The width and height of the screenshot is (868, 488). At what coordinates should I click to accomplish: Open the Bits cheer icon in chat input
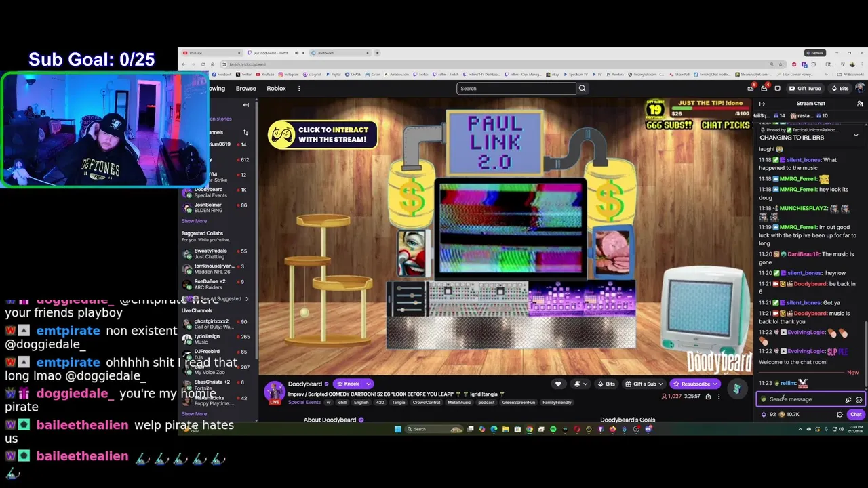coord(848,400)
